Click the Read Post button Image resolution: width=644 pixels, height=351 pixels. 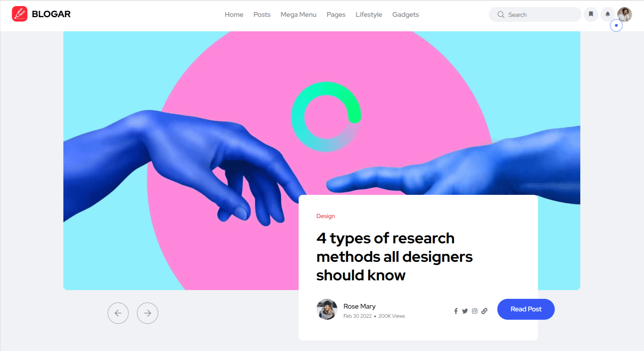[526, 309]
